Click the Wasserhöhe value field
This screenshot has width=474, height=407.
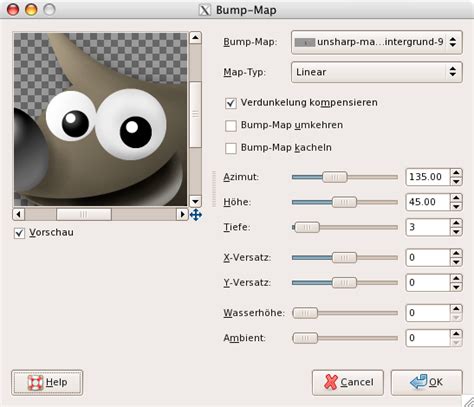tap(428, 313)
